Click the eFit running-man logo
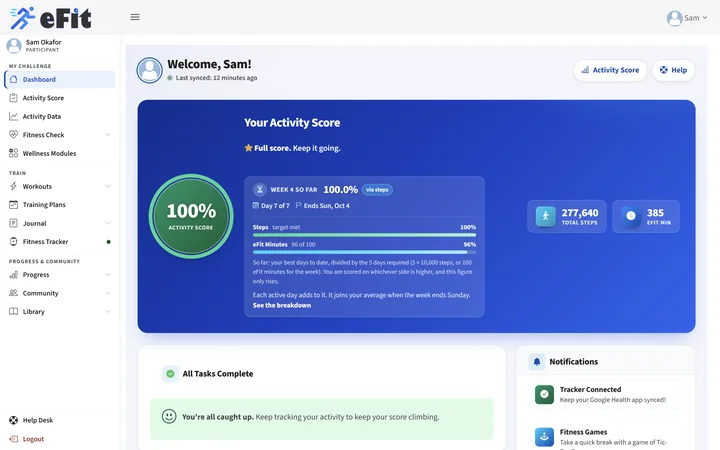Image resolution: width=720 pixels, height=450 pixels. tap(22, 18)
